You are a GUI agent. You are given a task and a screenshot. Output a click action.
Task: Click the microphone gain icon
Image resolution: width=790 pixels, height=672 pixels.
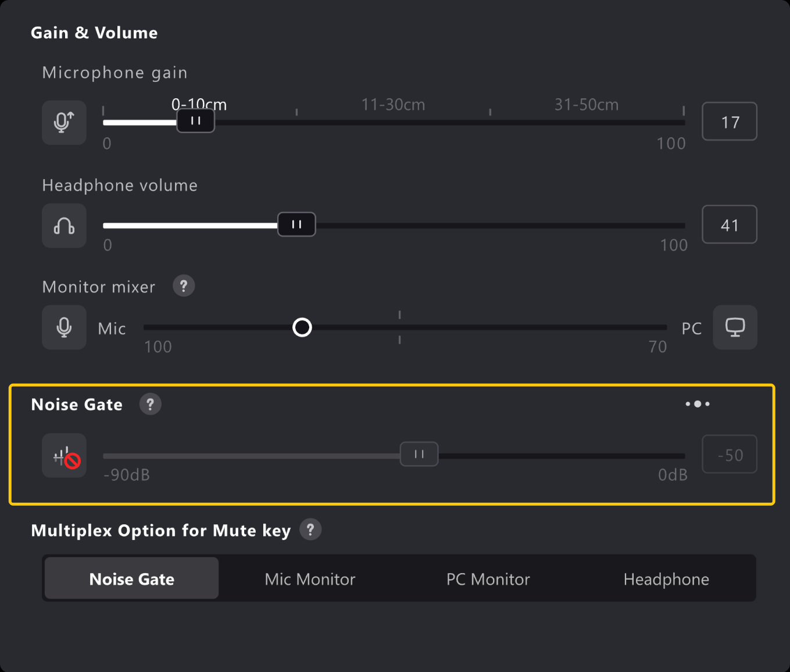(64, 123)
